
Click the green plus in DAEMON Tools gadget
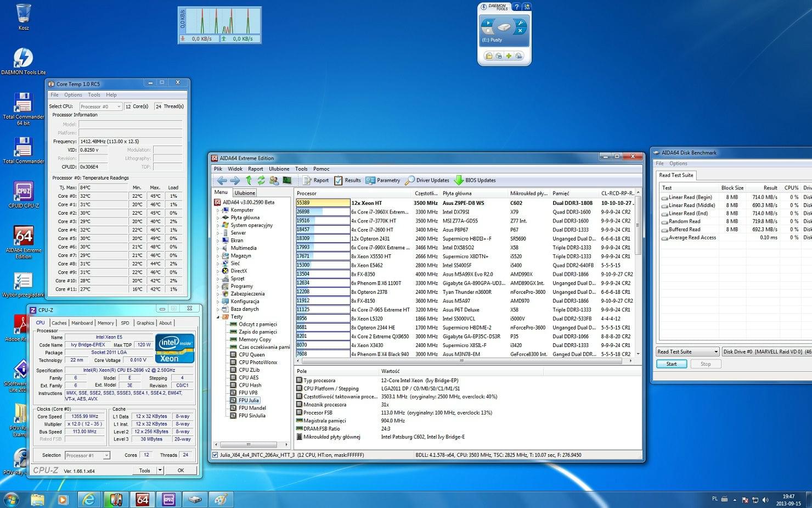509,56
